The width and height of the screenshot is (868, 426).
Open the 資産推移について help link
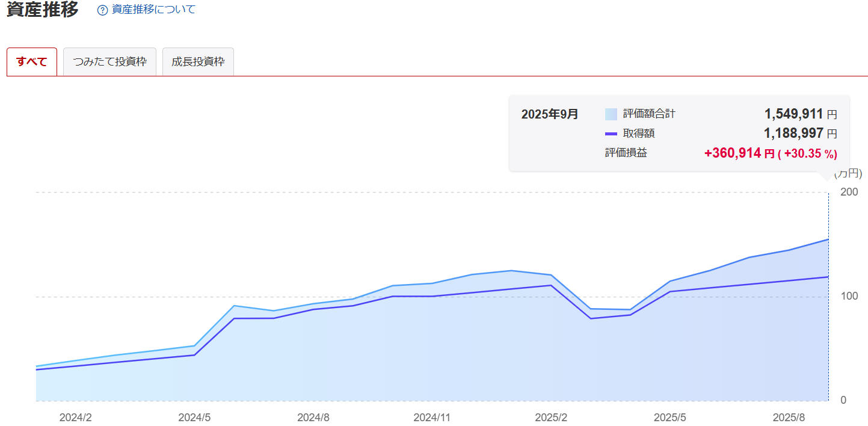pos(153,10)
